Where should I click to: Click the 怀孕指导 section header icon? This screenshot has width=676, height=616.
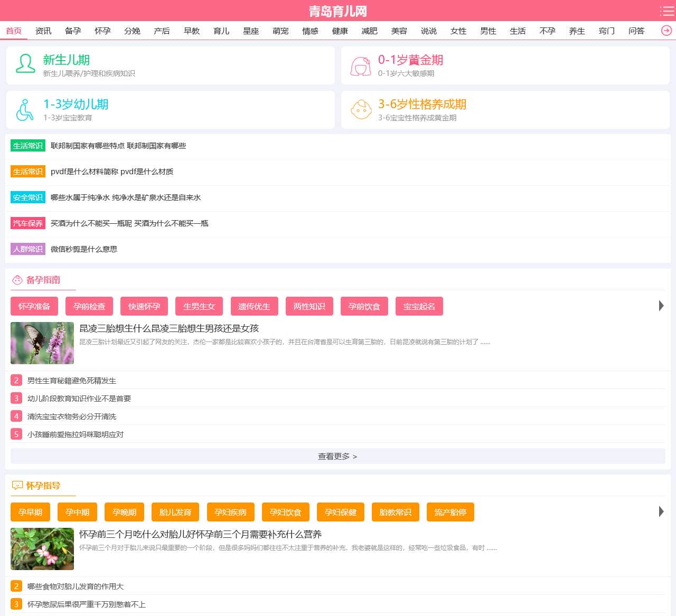point(17,486)
